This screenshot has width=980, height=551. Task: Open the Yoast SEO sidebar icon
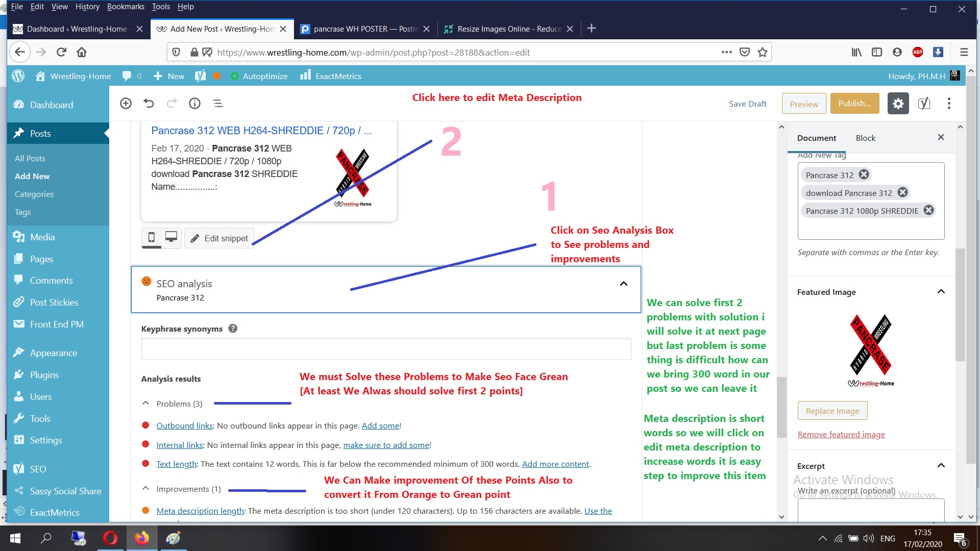(924, 104)
